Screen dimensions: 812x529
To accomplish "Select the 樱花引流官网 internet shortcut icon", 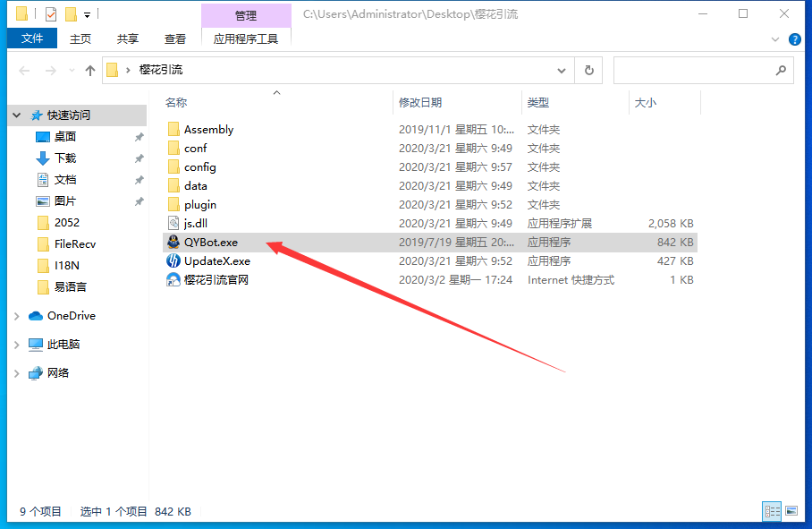I will click(x=173, y=280).
